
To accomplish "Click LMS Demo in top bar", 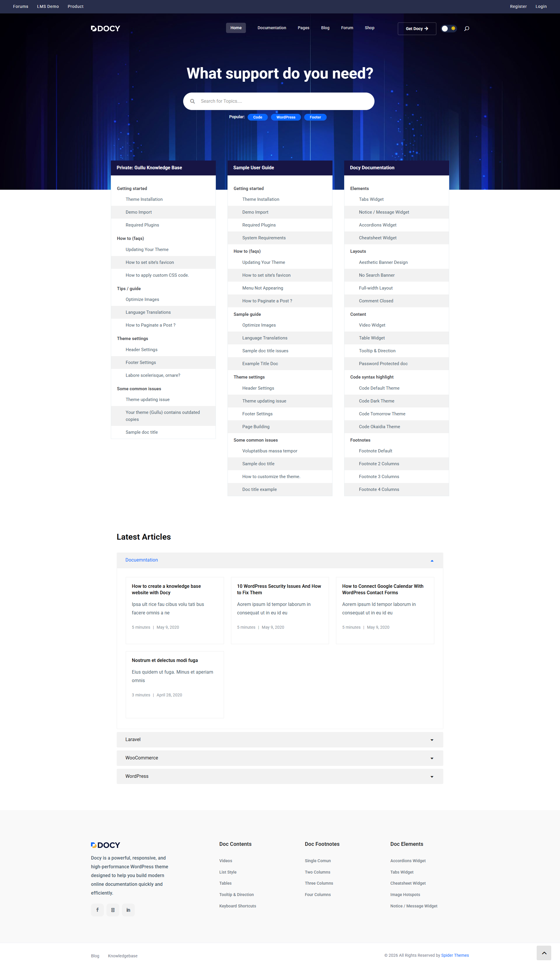I will coord(48,6).
